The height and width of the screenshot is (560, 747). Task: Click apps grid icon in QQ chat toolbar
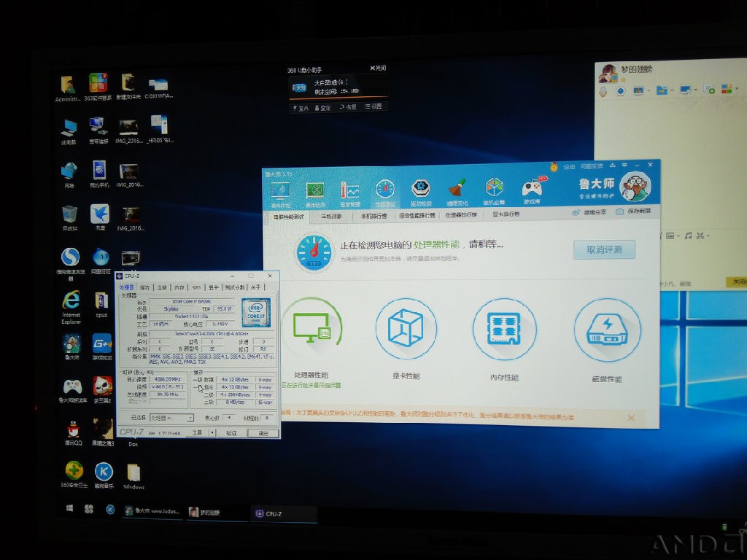pyautogui.click(x=726, y=88)
